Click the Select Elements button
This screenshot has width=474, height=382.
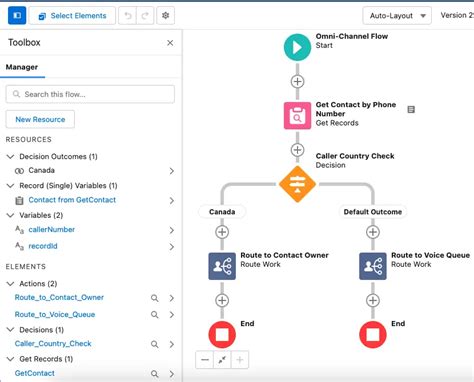point(72,16)
